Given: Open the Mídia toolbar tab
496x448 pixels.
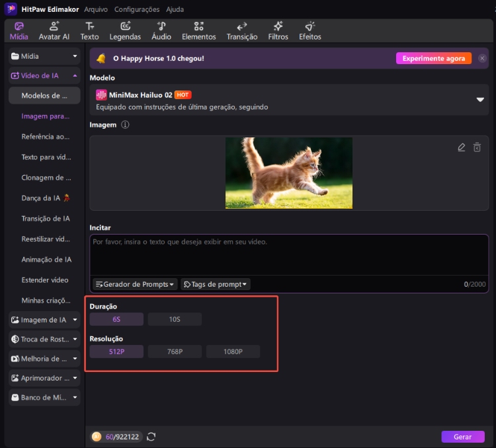Looking at the screenshot, I should (x=19, y=31).
